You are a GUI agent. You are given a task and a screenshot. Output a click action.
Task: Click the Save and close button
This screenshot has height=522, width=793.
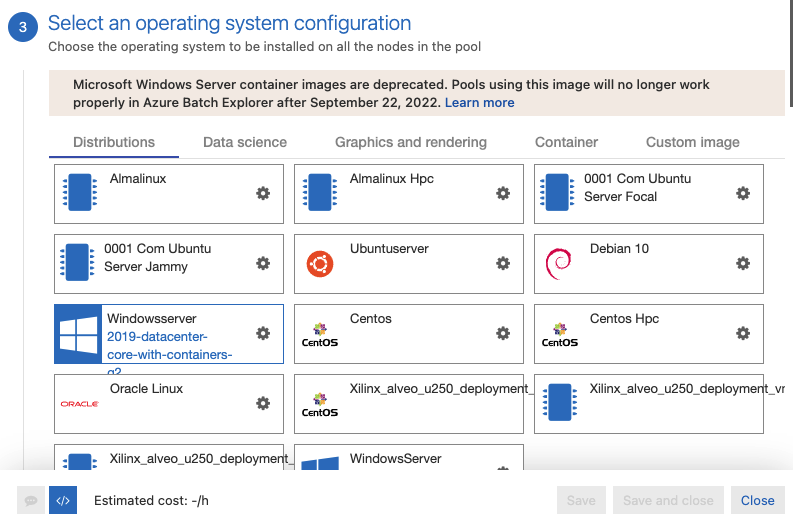[668, 500]
